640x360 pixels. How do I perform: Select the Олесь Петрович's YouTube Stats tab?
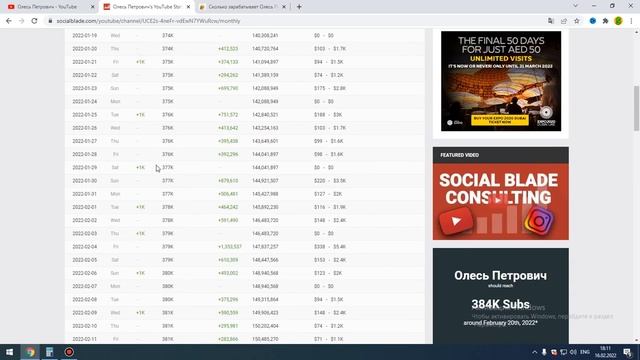point(147,7)
